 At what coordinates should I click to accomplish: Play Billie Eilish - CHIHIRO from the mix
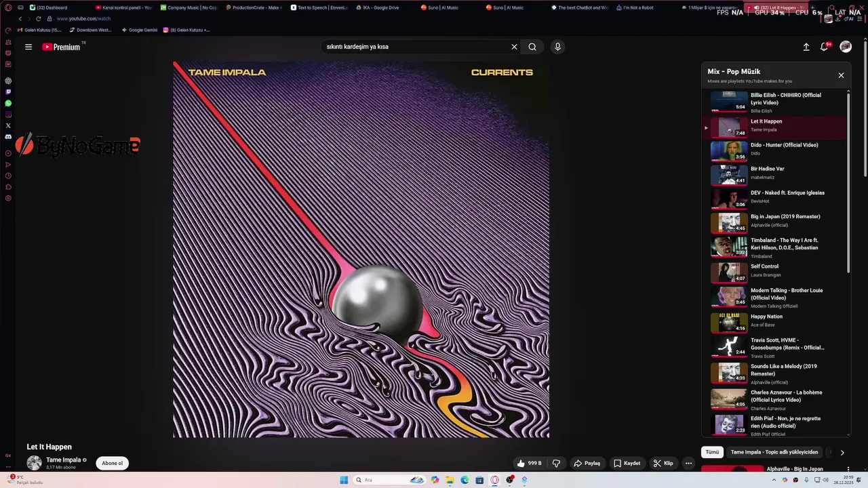[x=774, y=102]
